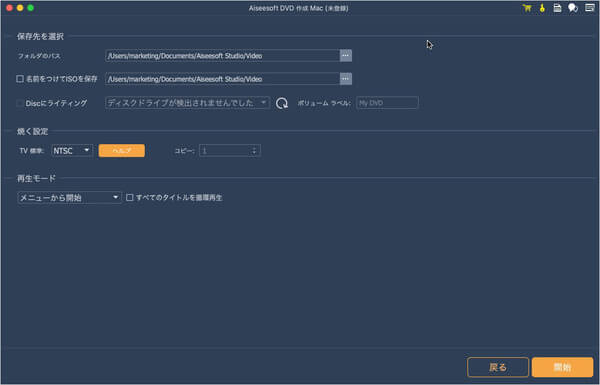The image size is (600, 385).
Task: Toggle loop playback of all titles
Action: (x=130, y=197)
